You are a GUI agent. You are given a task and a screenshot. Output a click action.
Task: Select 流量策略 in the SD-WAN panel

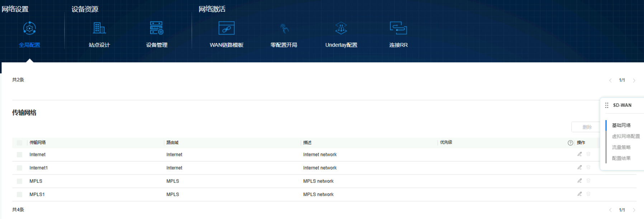pos(621,147)
